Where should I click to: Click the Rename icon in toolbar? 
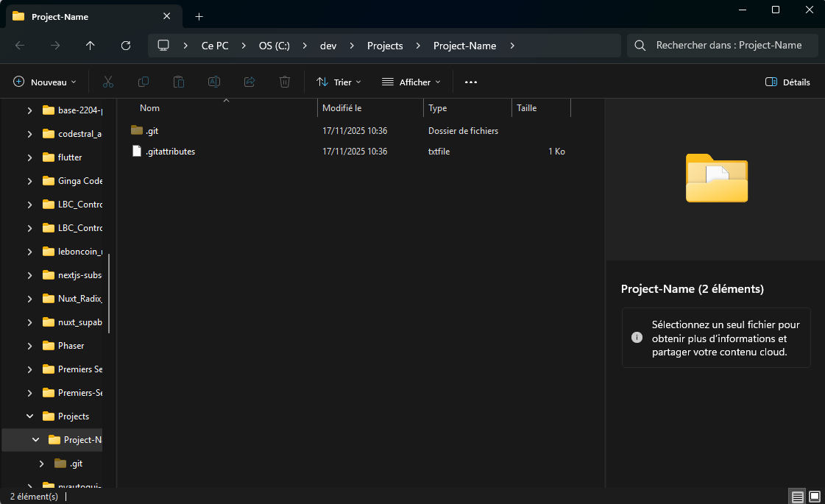pyautogui.click(x=214, y=82)
